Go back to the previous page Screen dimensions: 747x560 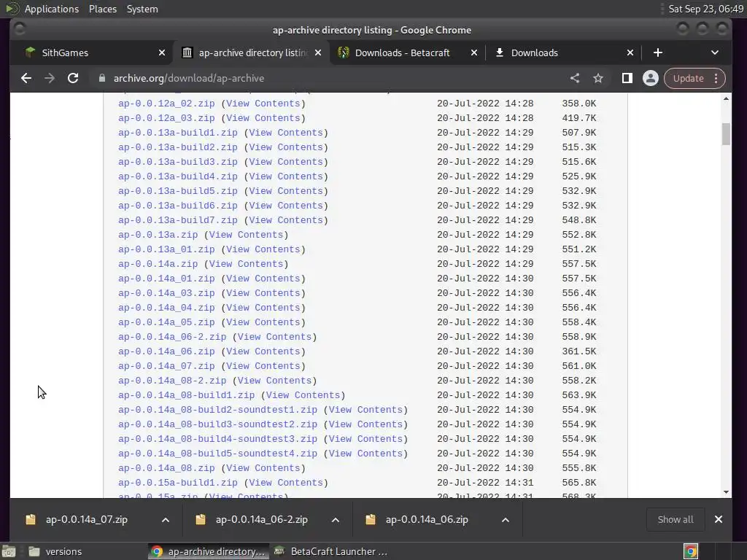(26, 78)
